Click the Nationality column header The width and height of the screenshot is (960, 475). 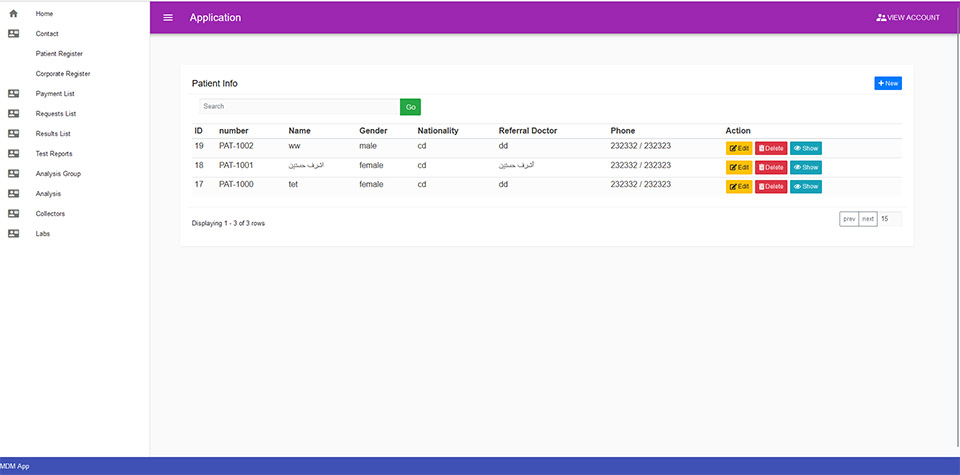(x=438, y=131)
